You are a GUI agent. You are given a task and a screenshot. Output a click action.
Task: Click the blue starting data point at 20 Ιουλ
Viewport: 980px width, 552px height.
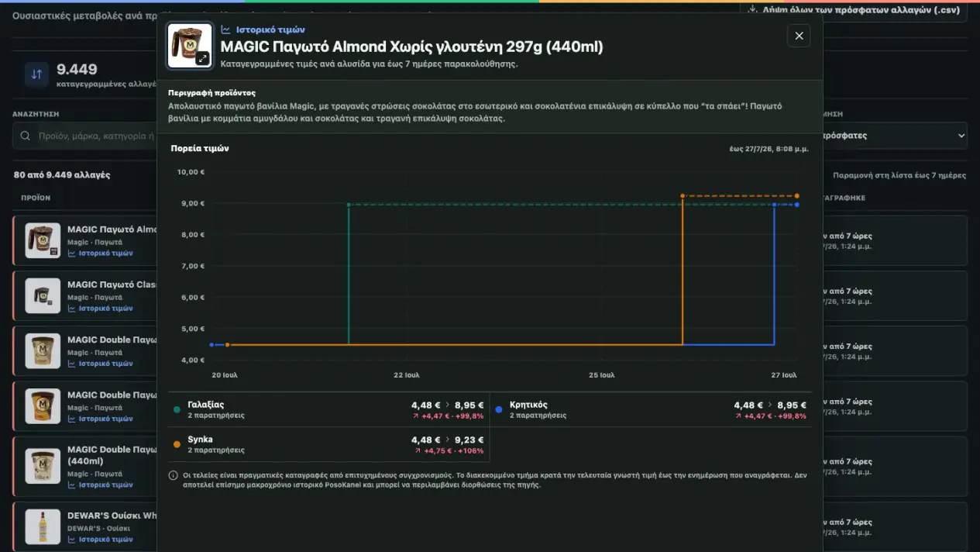211,344
